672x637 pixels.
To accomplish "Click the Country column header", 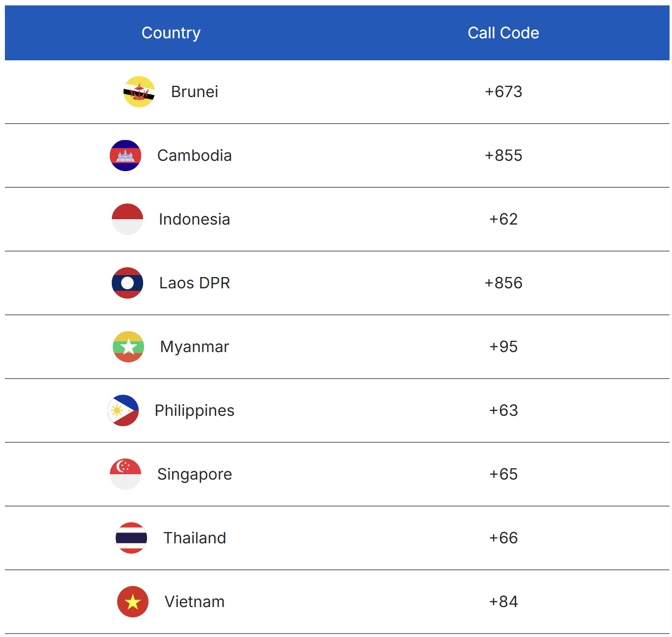I will coord(171,33).
